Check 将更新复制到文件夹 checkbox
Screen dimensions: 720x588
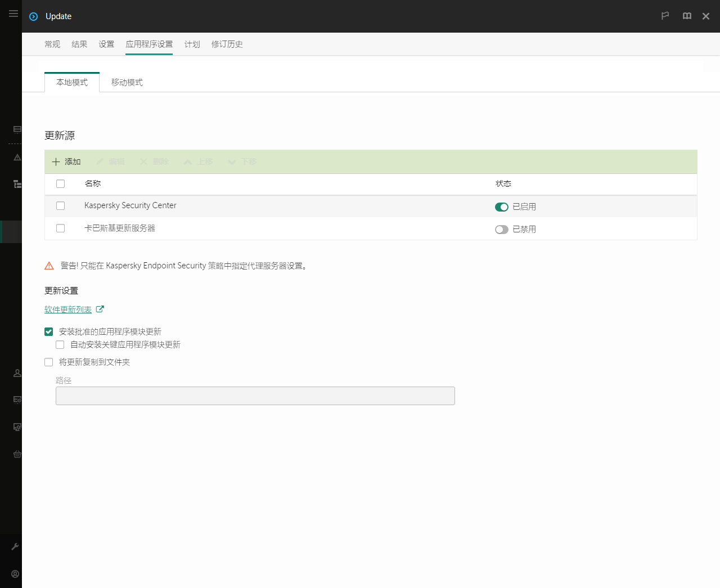tap(49, 362)
